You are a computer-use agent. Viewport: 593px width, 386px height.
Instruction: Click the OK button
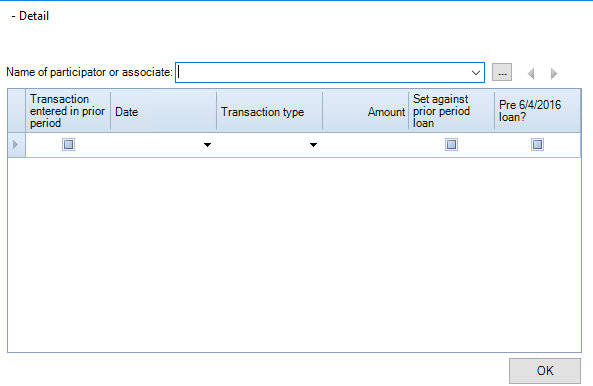click(x=545, y=371)
